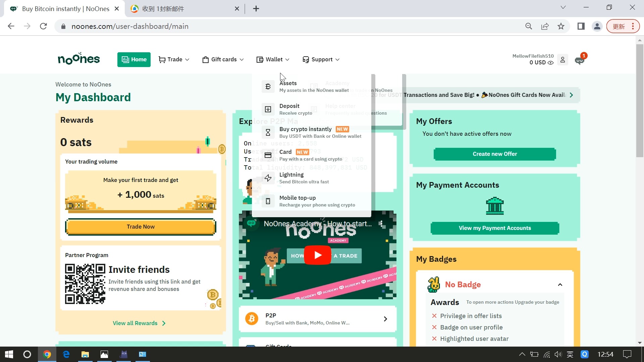This screenshot has width=644, height=362.
Task: Click the Deposit menu icon
Action: (268, 109)
